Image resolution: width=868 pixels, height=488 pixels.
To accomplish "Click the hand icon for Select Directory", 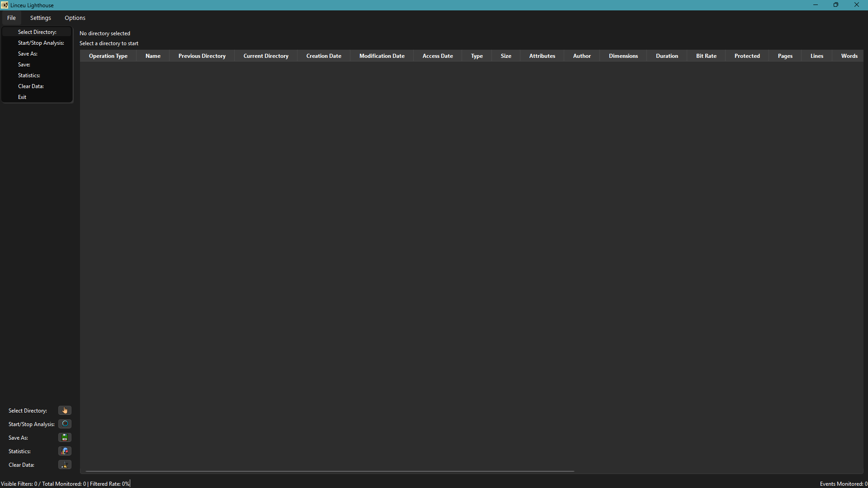I will (x=65, y=410).
